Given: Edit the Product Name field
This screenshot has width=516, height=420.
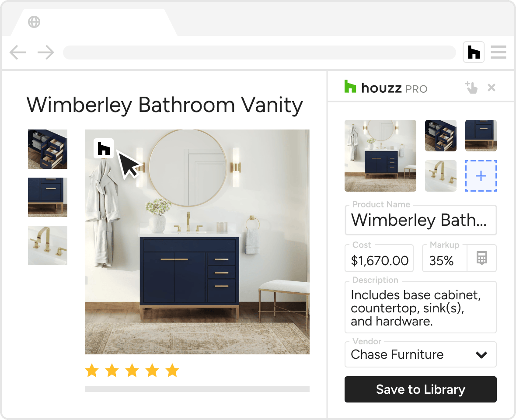Looking at the screenshot, I should tap(421, 220).
